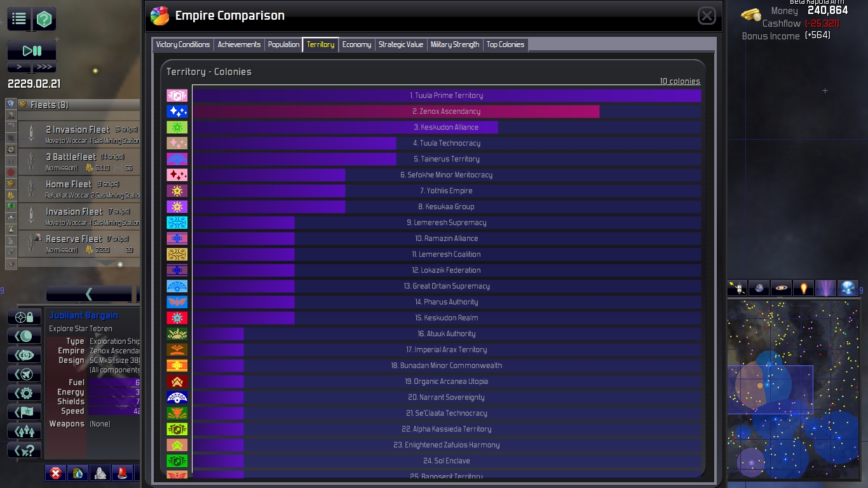Expand the flag-with-star action menu
The width and height of the screenshot is (868, 488).
24,412
